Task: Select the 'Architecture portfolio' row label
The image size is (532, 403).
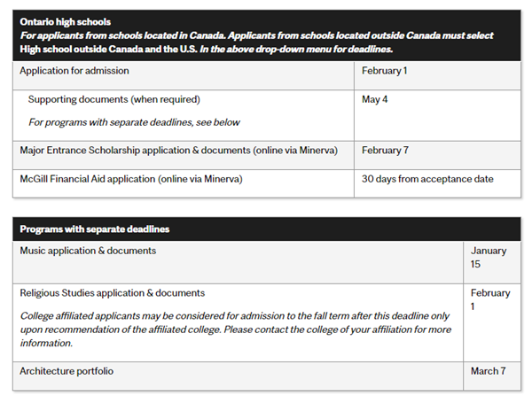Action: pos(66,371)
